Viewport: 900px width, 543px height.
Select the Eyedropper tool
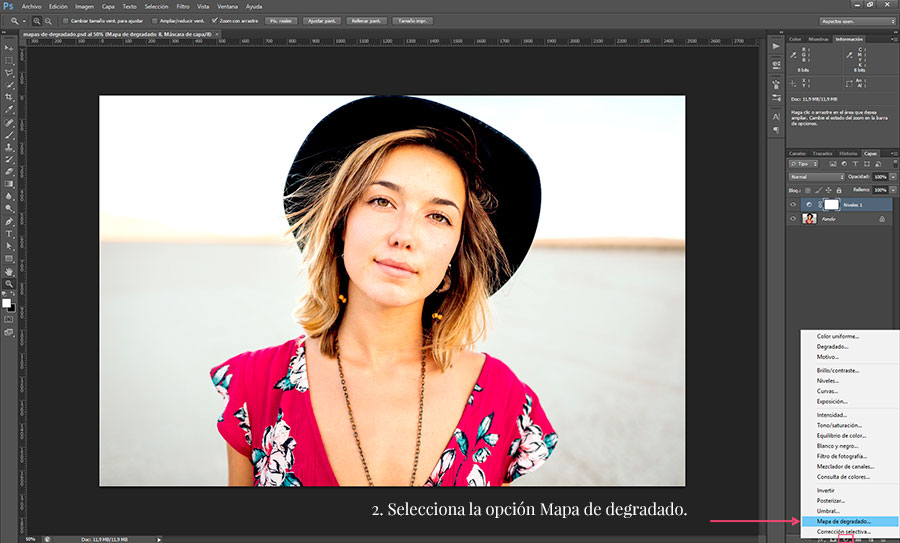9,110
